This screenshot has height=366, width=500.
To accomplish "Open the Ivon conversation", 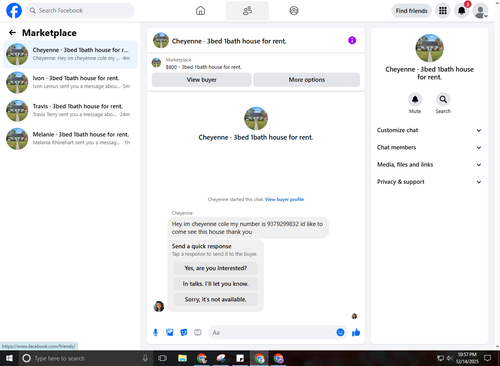I will 70,82.
